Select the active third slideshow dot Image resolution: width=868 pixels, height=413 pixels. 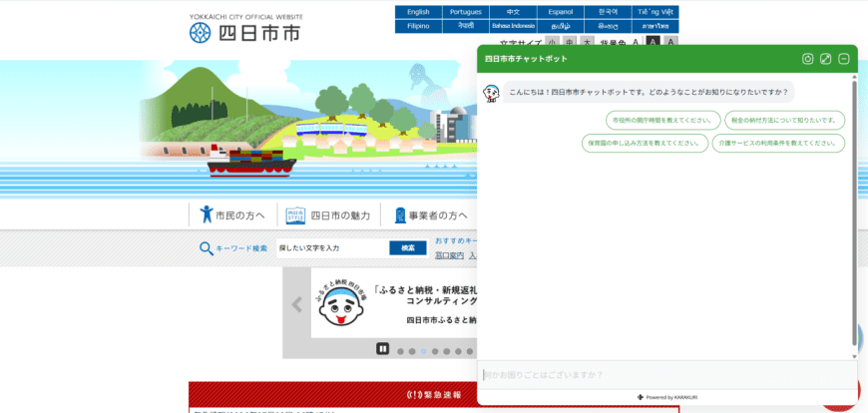[423, 351]
